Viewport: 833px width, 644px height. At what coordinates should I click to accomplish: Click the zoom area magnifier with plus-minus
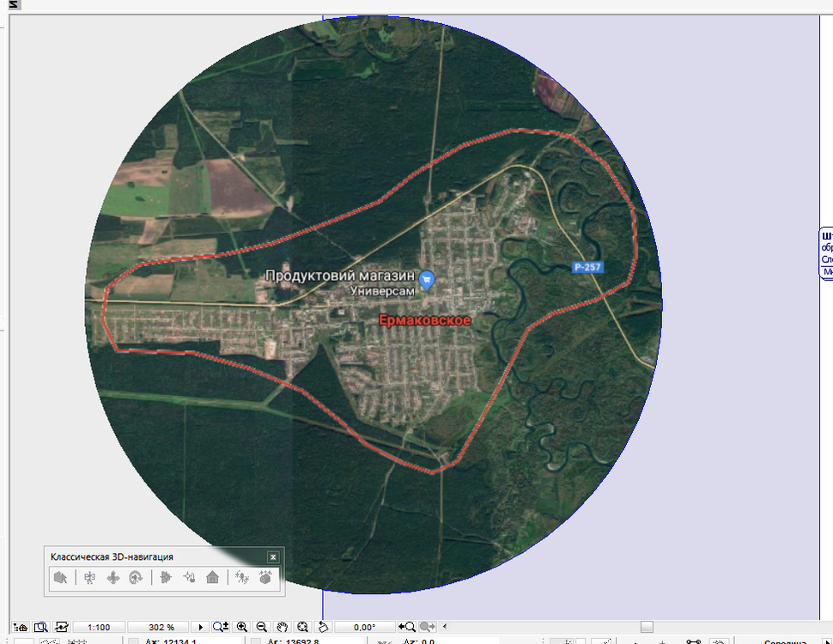point(221,627)
